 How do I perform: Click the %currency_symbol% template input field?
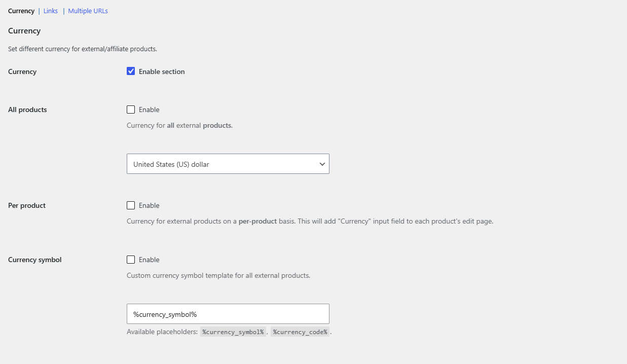pos(228,314)
